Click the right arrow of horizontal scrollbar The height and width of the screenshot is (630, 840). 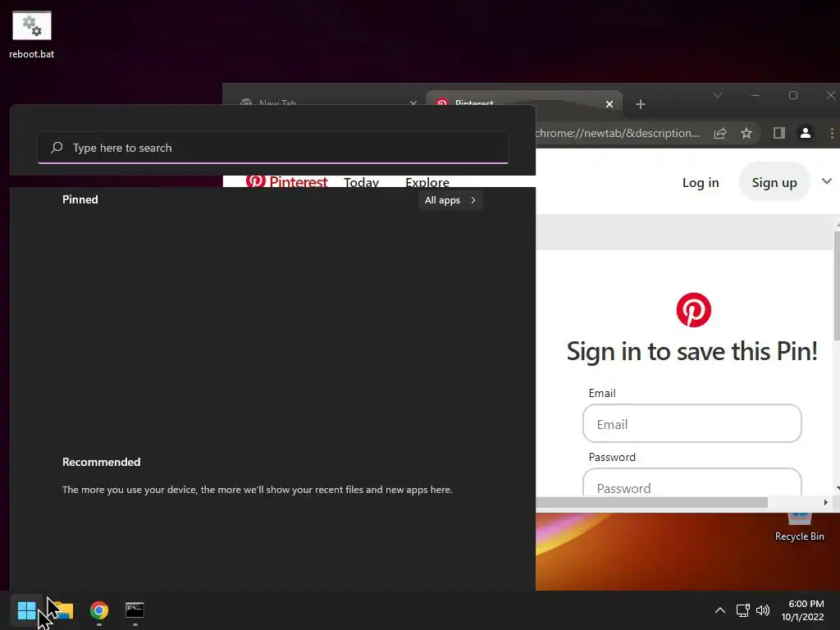825,503
